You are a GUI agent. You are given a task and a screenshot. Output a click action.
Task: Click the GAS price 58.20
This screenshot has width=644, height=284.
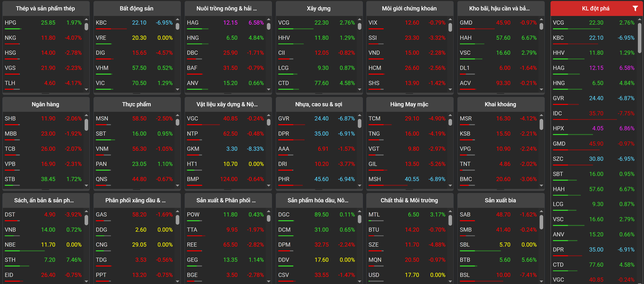click(x=139, y=215)
